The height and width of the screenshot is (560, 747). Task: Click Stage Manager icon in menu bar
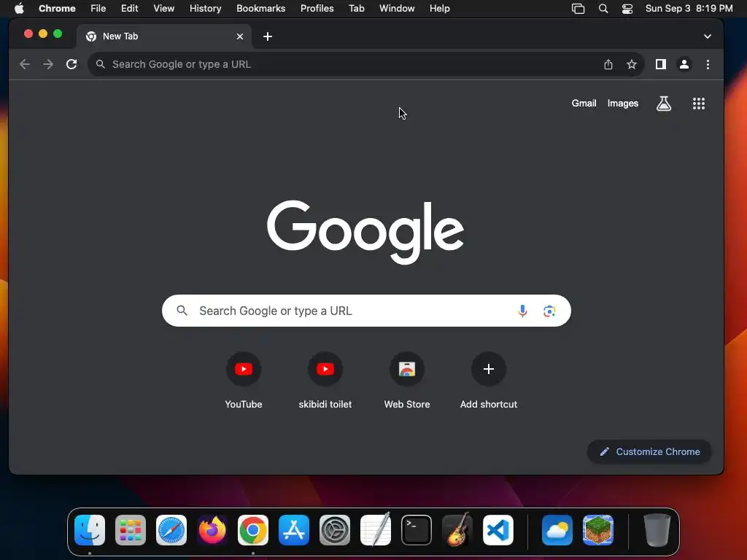click(578, 9)
